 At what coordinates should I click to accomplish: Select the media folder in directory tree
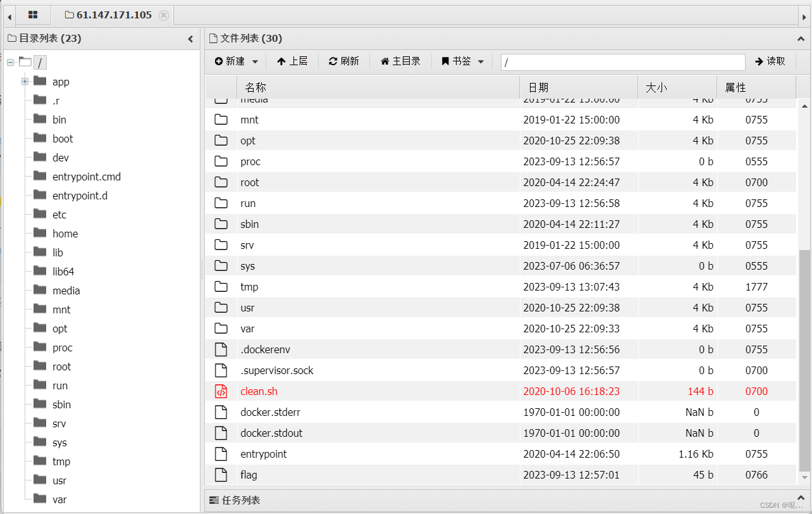[x=66, y=291]
